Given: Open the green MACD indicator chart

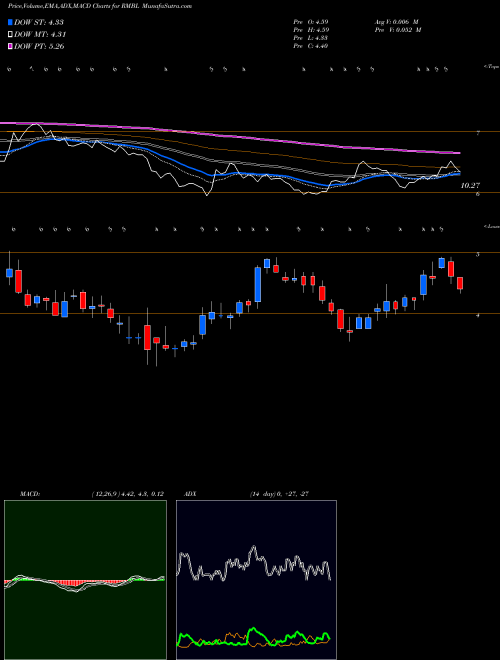Looking at the screenshot, I should [85, 580].
